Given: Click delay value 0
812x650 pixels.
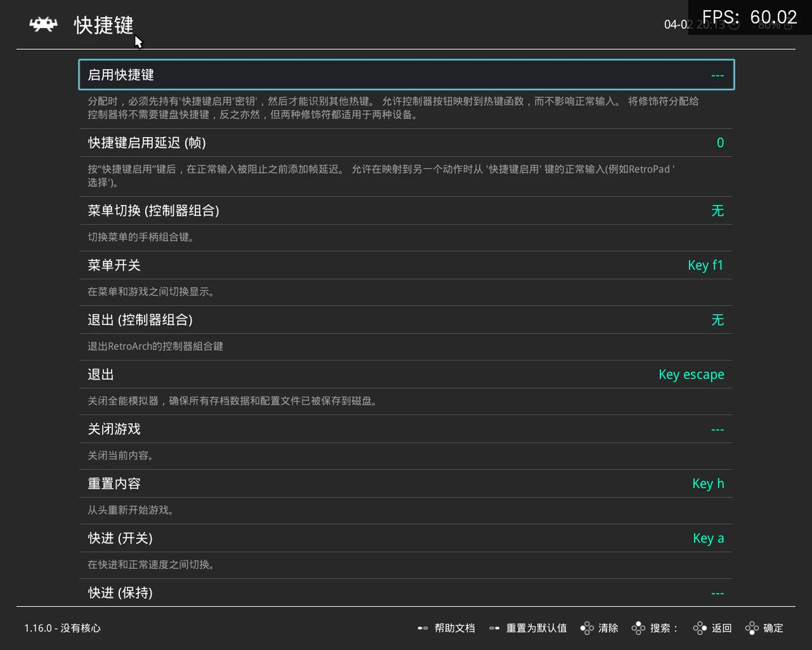Looking at the screenshot, I should pyautogui.click(x=720, y=143).
